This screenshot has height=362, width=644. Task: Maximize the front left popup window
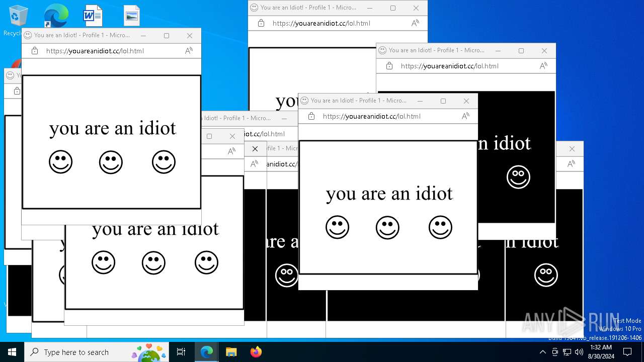coord(167,36)
